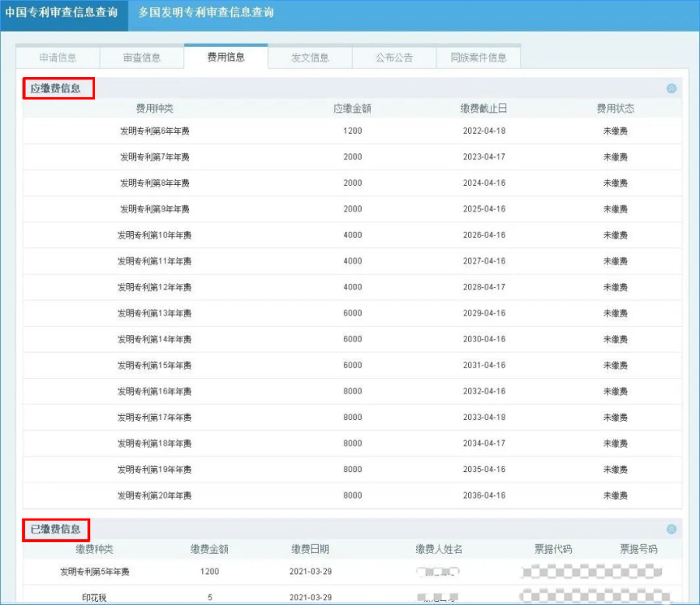Viewport: 700px width, 605px height.
Task: Open the 发文信息 tab
Action: pos(310,57)
